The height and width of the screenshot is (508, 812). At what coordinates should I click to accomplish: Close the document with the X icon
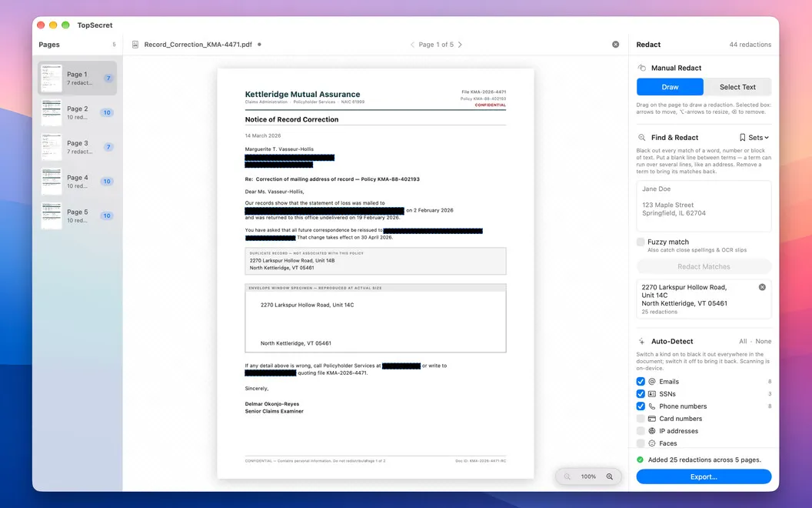pyautogui.click(x=615, y=45)
